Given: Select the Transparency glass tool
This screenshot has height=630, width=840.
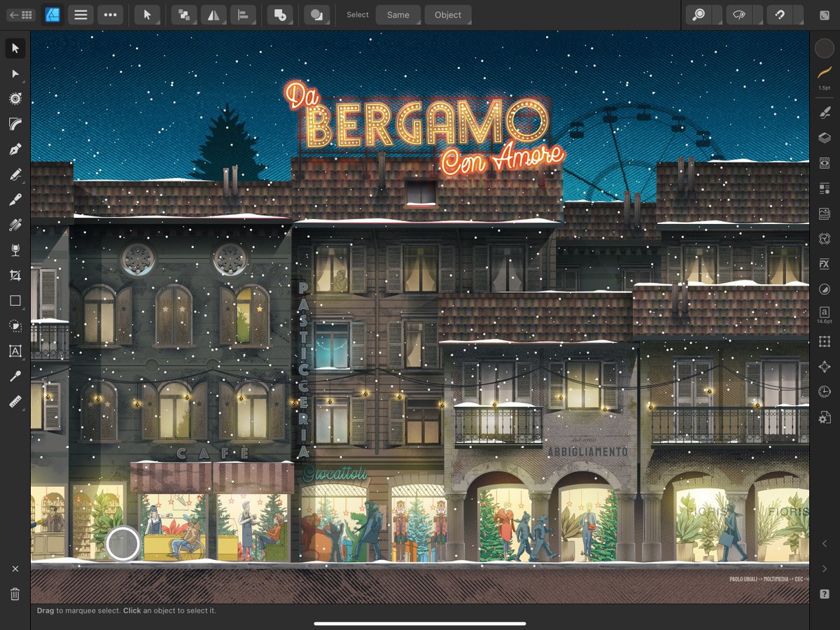Looking at the screenshot, I should 15,251.
